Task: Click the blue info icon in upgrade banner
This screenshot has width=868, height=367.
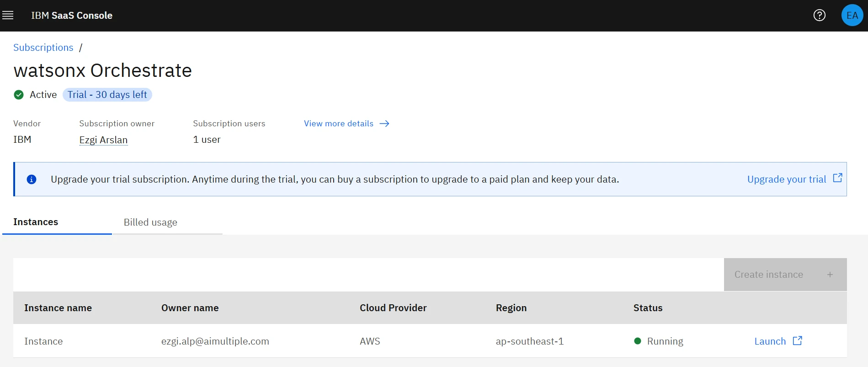Action: point(32,179)
